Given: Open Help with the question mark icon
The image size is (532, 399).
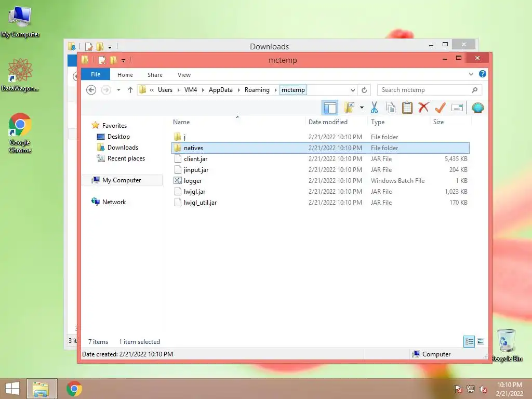Looking at the screenshot, I should point(482,74).
